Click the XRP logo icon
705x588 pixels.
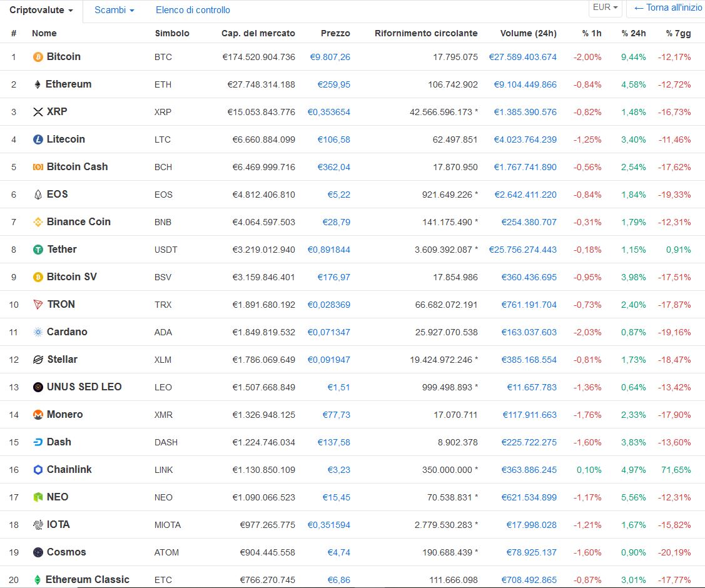(38, 112)
